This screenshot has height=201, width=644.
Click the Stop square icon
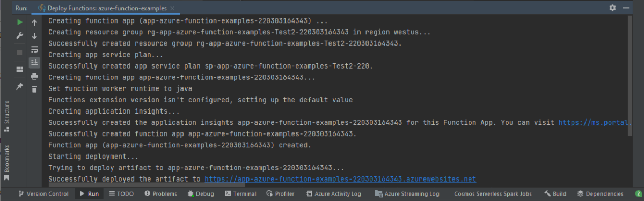click(x=19, y=53)
